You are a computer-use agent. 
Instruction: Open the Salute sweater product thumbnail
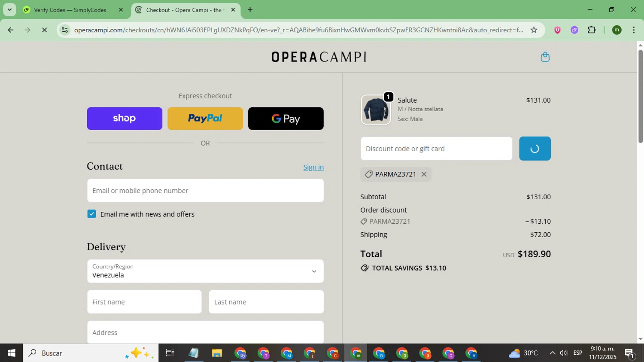coord(376,110)
